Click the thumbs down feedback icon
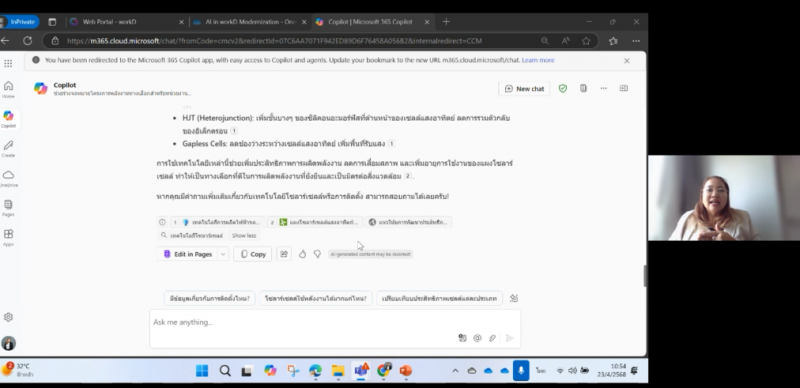This screenshot has height=388, width=800. (317, 254)
